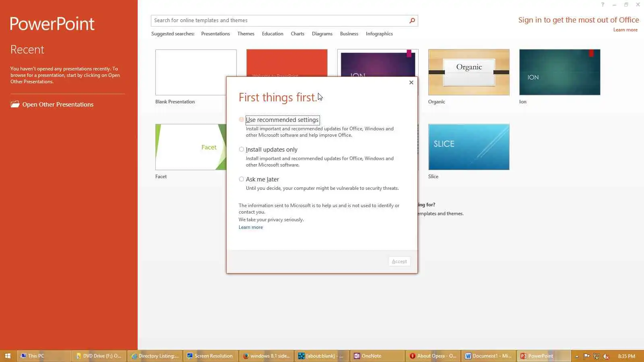The image size is (644, 362).
Task: Select the Organic template thumbnail
Action: (469, 72)
